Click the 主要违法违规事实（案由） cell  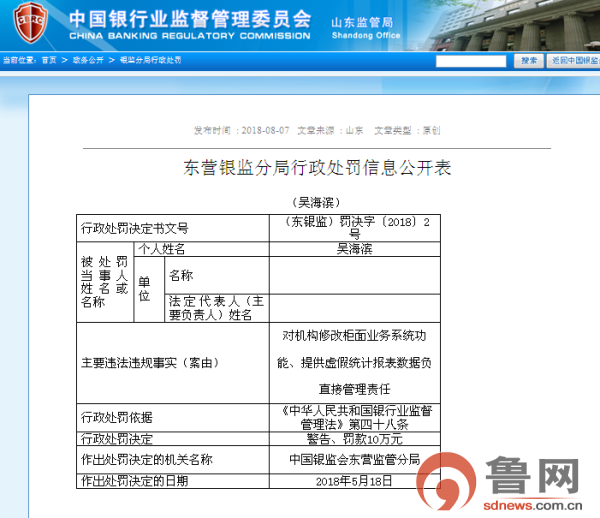pos(173,363)
